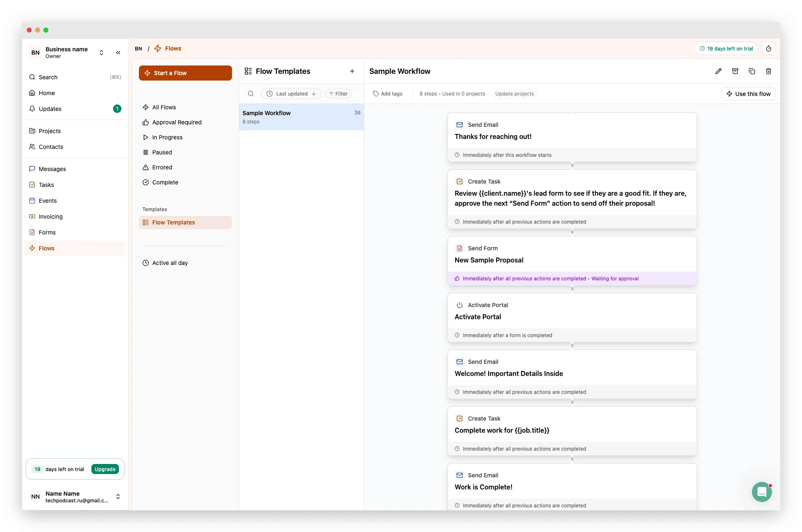The image size is (802, 532).
Task: Select Flow Templates under Templates
Action: pyautogui.click(x=185, y=222)
